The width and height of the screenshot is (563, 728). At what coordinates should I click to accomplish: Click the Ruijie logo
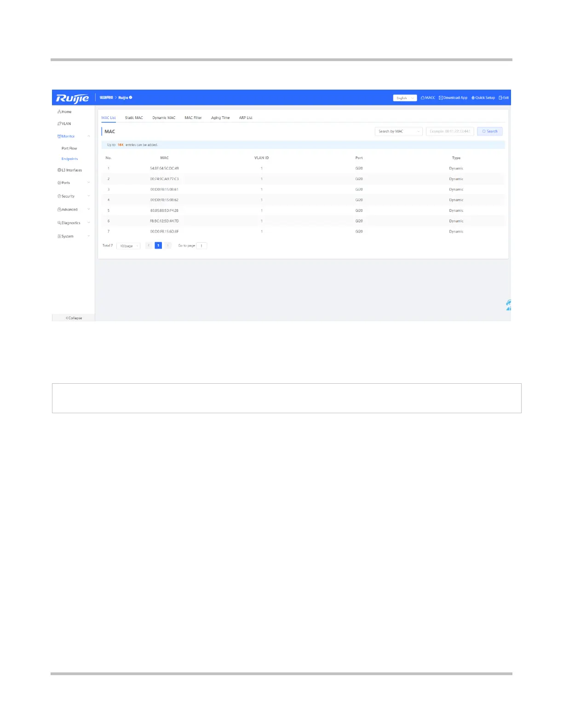click(x=72, y=98)
